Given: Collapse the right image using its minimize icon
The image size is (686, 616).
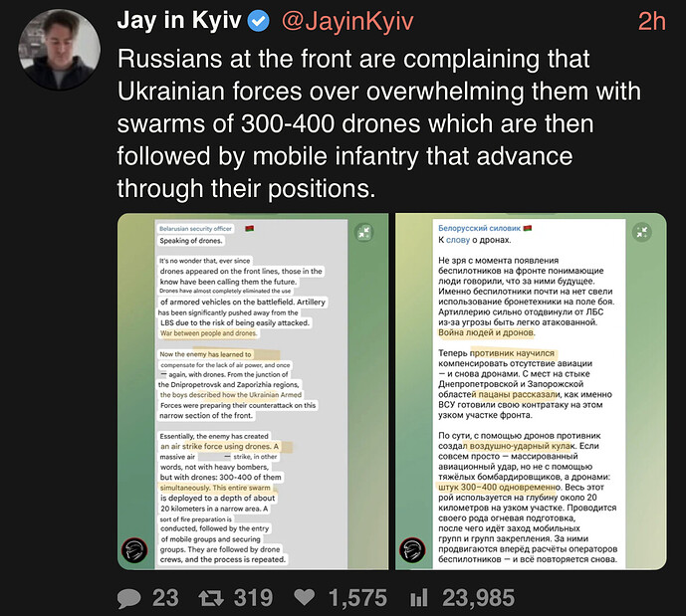Looking at the screenshot, I should coord(642,232).
